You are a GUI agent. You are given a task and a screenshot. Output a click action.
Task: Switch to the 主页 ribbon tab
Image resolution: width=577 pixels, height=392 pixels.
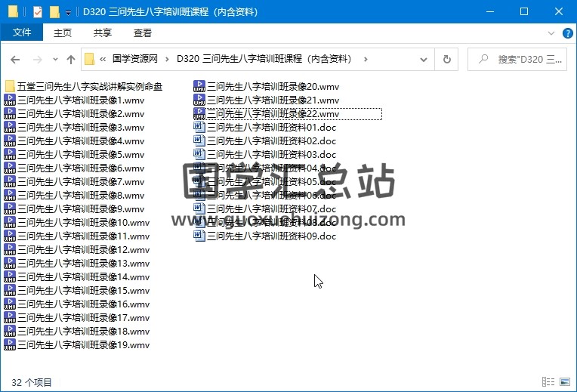(x=62, y=32)
